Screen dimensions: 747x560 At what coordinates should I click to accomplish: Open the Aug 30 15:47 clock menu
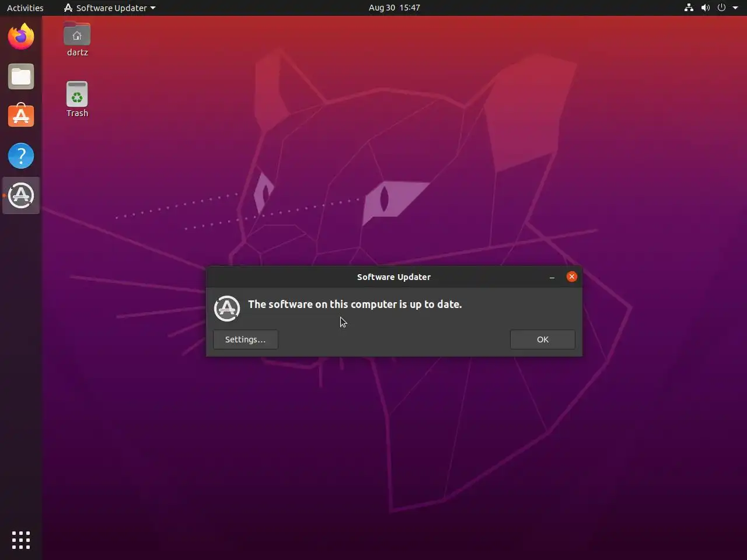tap(395, 8)
